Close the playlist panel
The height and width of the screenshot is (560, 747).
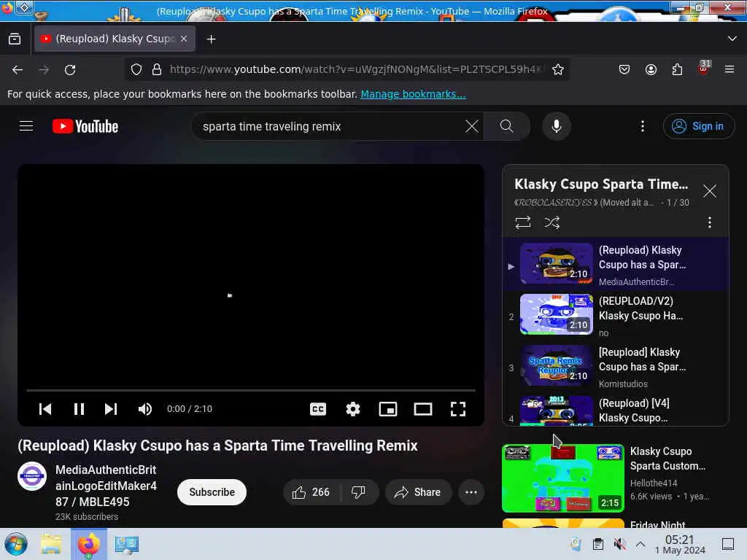point(710,192)
